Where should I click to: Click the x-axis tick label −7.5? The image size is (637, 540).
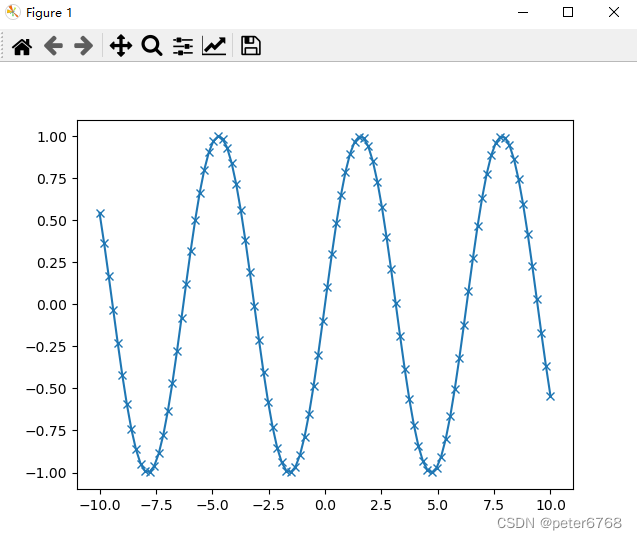pyautogui.click(x=156, y=505)
